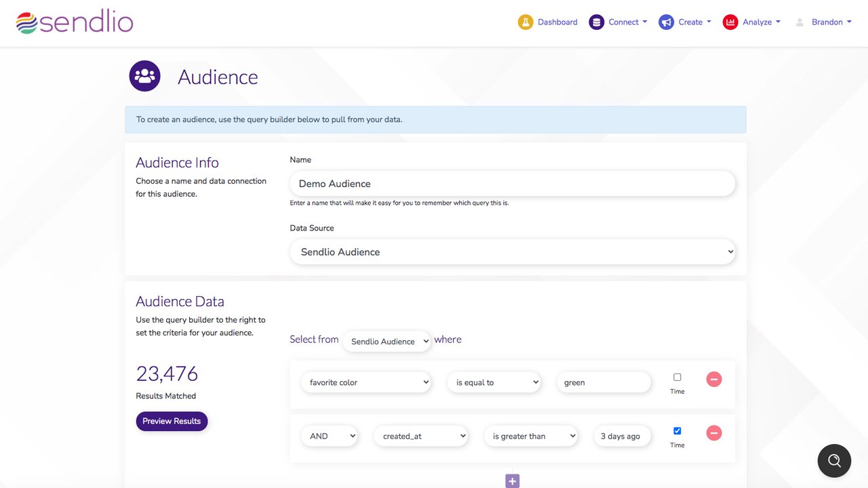Viewport: 868px width, 488px height.
Task: Add a new rule with plus icon
Action: (513, 481)
